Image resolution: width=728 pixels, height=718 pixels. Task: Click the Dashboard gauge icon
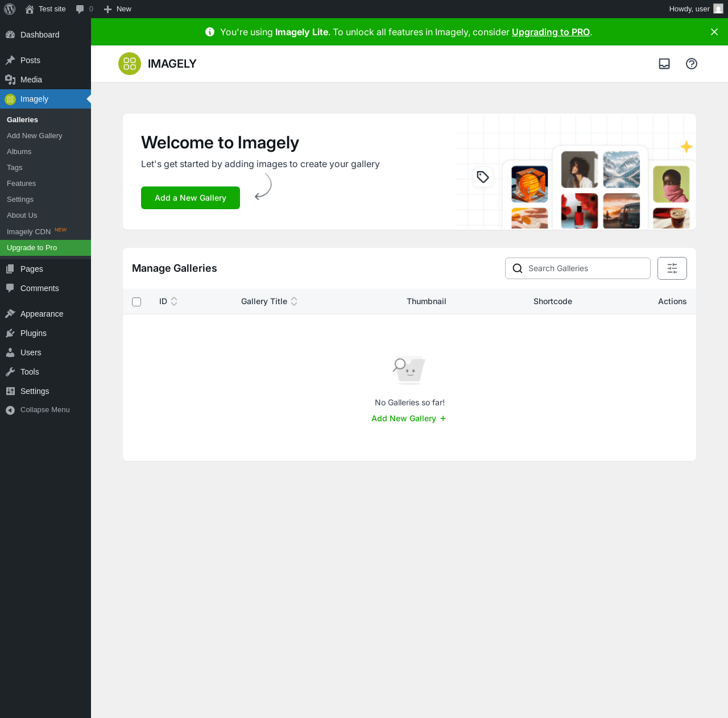pos(10,35)
